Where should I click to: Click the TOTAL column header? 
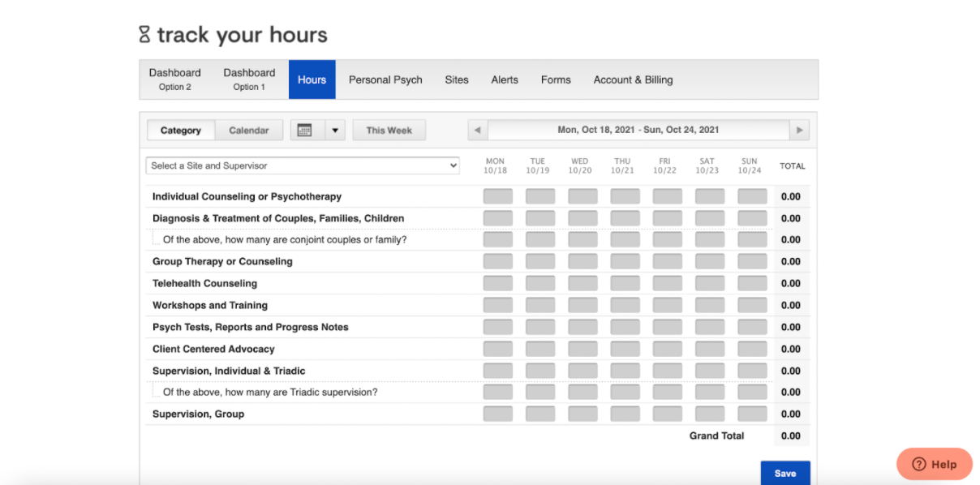793,165
